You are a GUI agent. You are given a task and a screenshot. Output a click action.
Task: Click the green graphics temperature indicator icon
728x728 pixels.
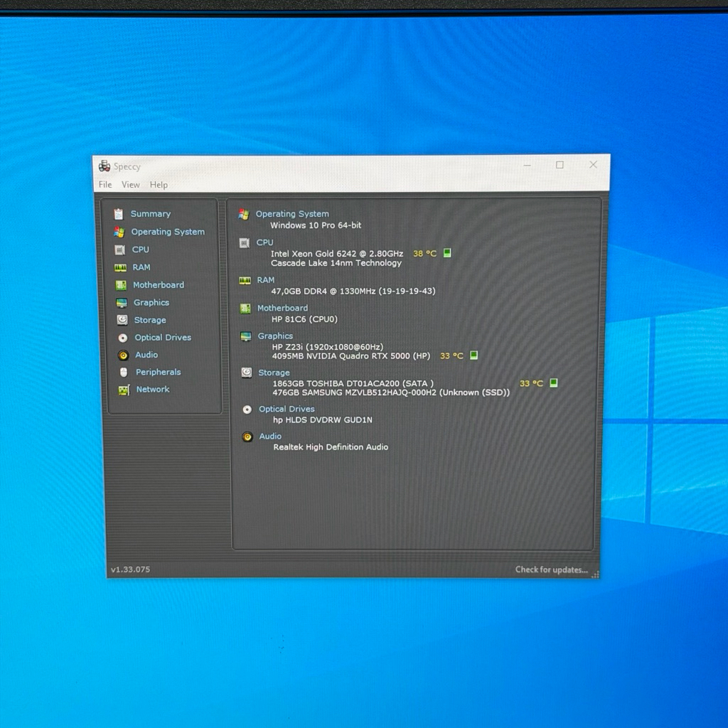[x=473, y=355]
